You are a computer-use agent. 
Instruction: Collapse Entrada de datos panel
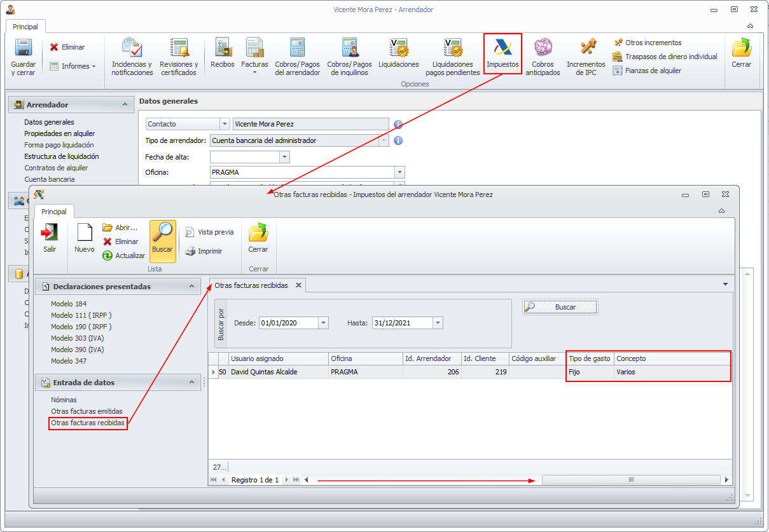193,383
